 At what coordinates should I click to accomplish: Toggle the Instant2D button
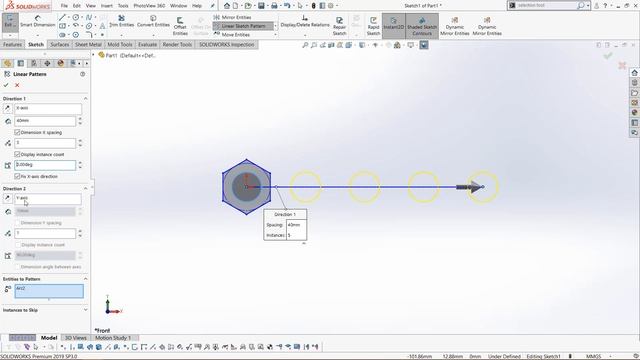click(x=393, y=25)
